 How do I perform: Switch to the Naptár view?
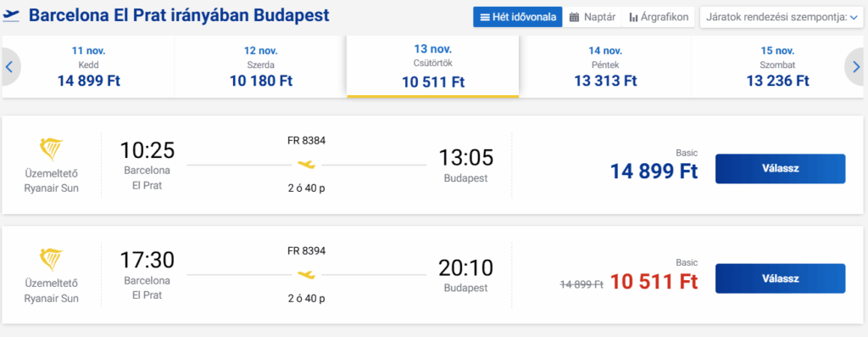coord(593,17)
